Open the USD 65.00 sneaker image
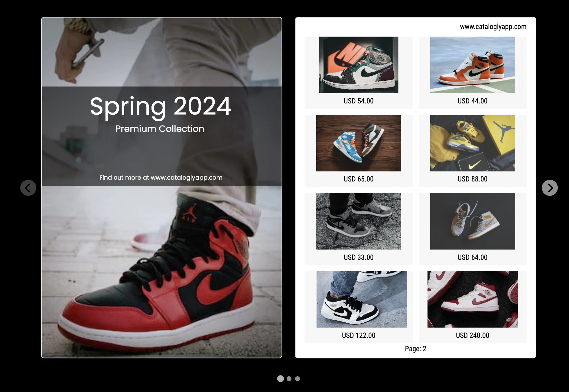The width and height of the screenshot is (569, 392). 359,143
